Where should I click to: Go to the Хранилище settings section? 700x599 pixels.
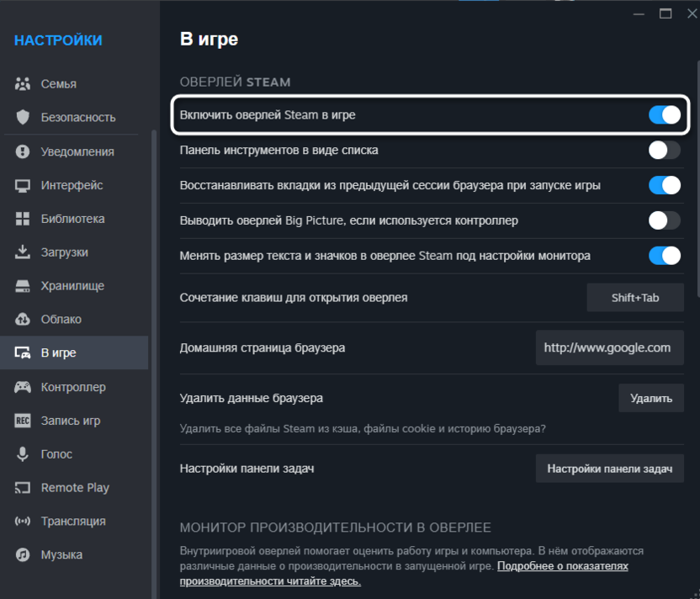coord(72,286)
